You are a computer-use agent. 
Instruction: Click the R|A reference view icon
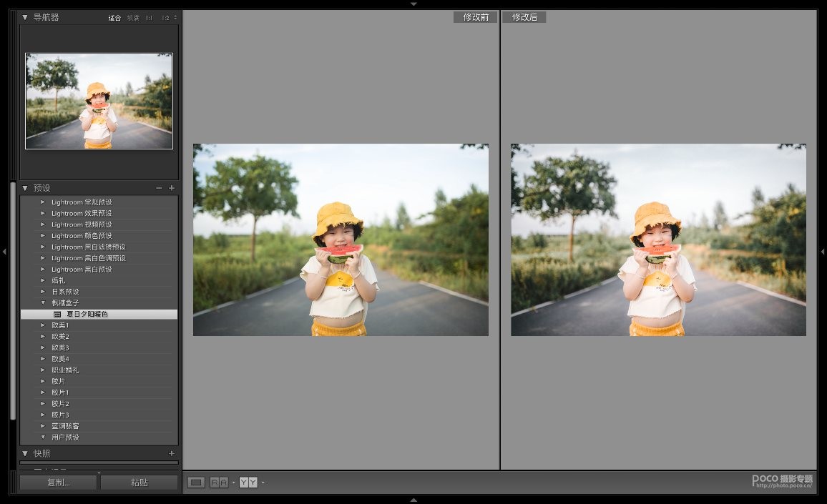(219, 483)
